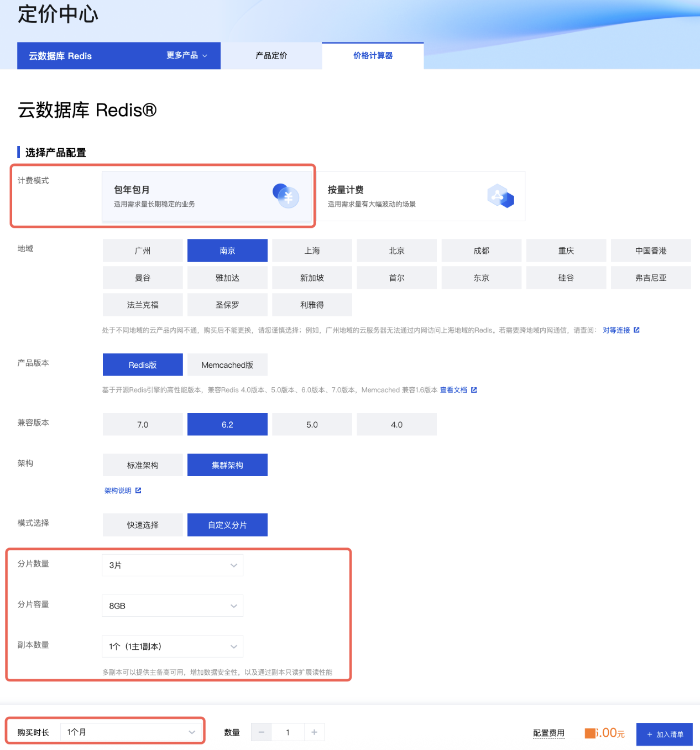700x750 pixels.
Task: Click the 配置费用 label
Action: (548, 733)
